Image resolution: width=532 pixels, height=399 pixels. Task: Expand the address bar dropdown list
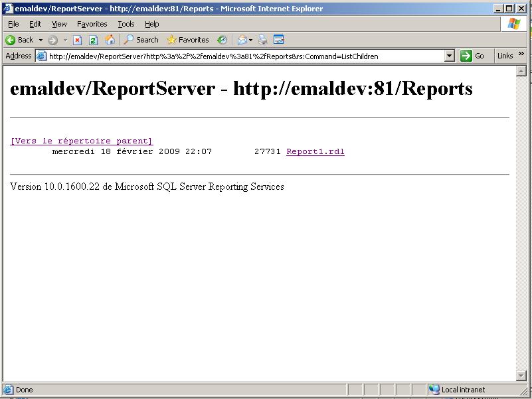click(449, 56)
